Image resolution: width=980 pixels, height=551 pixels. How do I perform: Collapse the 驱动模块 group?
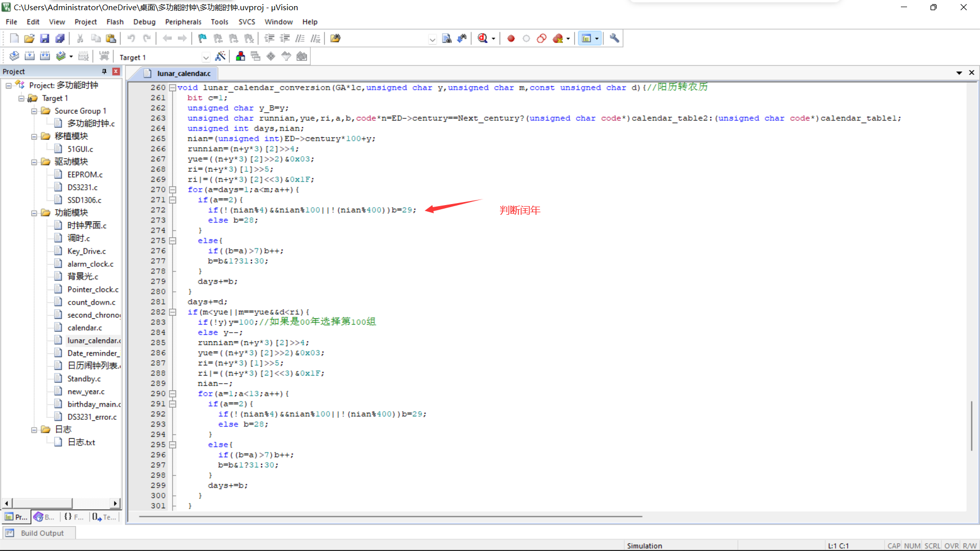(x=34, y=162)
